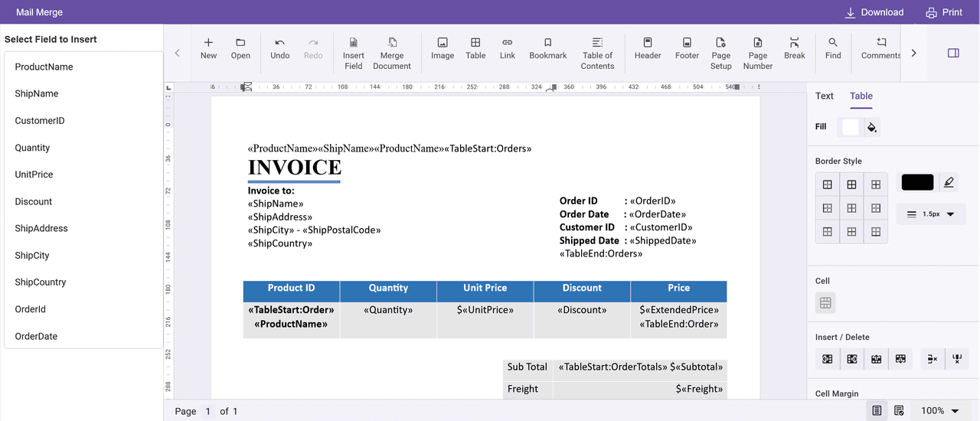
Task: Open Page Setup from the toolbar
Action: pyautogui.click(x=721, y=54)
